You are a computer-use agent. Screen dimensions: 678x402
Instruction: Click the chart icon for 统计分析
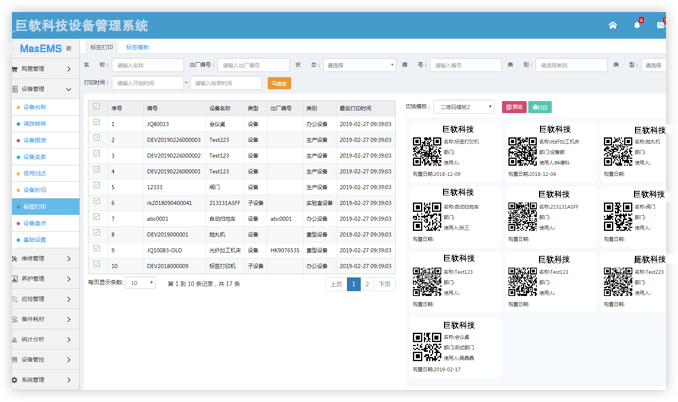point(15,339)
